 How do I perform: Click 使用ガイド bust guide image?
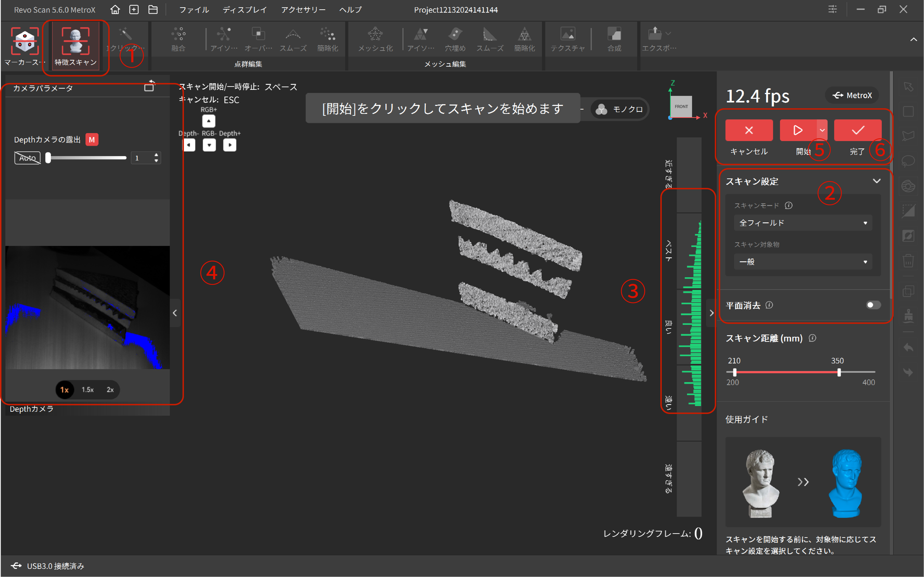tap(803, 482)
